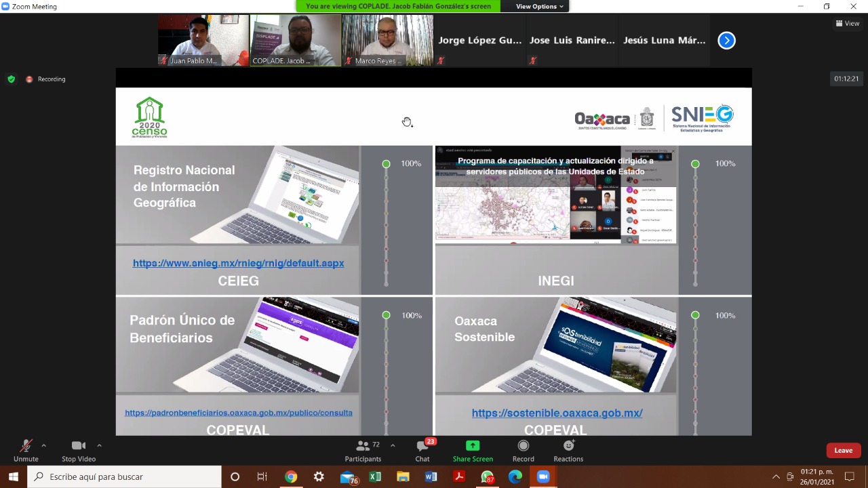868x488 pixels.
Task: Open Adobe Acrobat from taskbar
Action: [x=459, y=476]
